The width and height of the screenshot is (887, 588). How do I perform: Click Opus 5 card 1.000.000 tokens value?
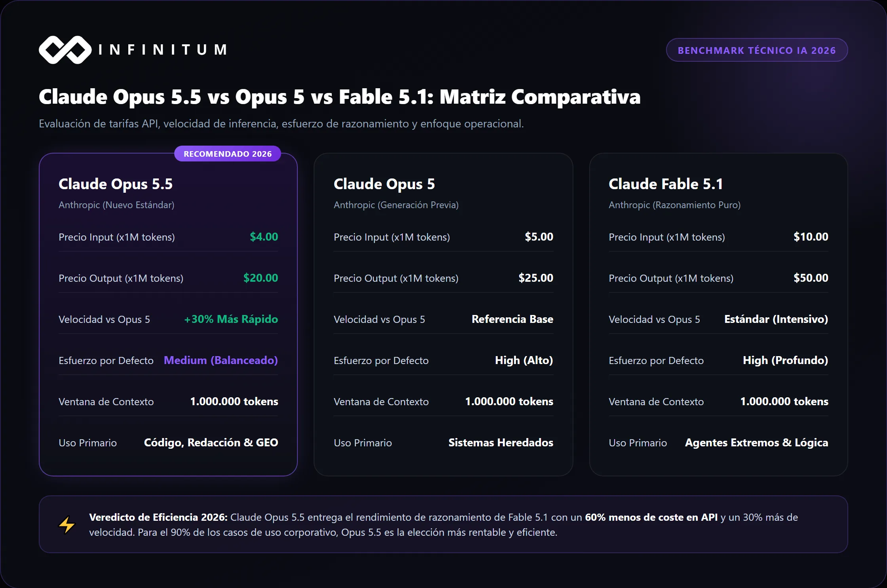pyautogui.click(x=509, y=401)
